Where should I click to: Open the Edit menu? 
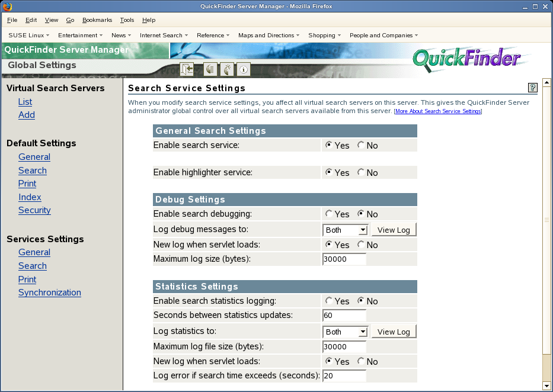pos(31,20)
